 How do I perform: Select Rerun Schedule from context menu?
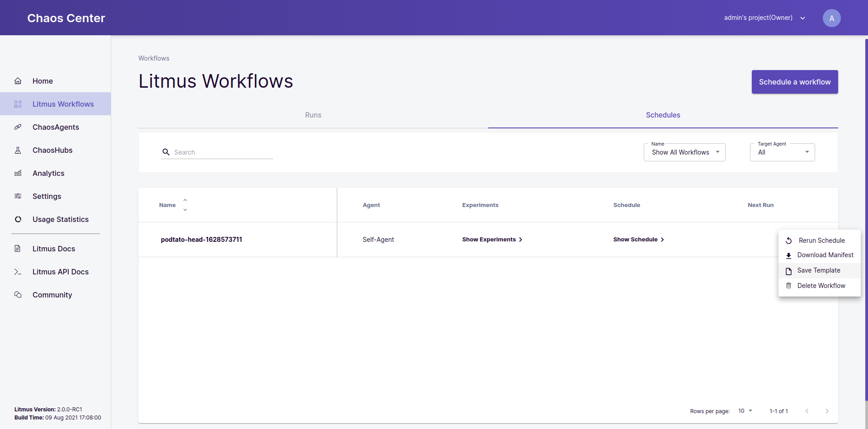click(821, 240)
